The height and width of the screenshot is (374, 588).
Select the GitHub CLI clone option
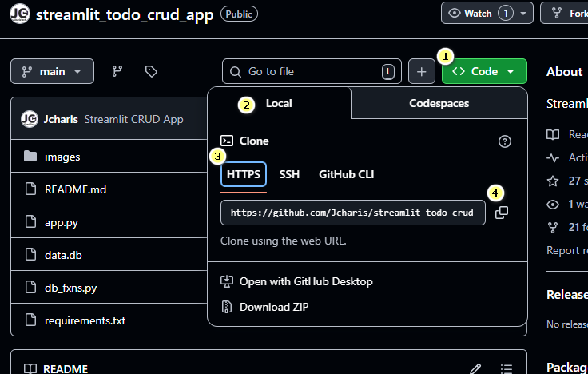coord(346,174)
